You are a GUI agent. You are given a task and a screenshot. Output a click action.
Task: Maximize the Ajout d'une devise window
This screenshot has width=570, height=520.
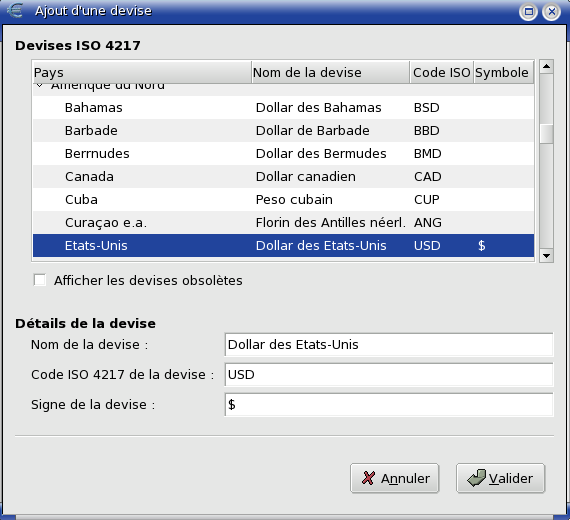[x=529, y=12]
